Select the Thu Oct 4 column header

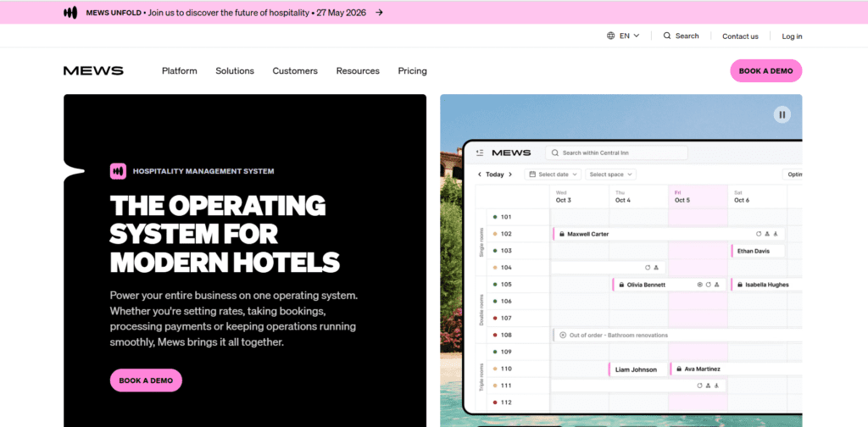638,197
